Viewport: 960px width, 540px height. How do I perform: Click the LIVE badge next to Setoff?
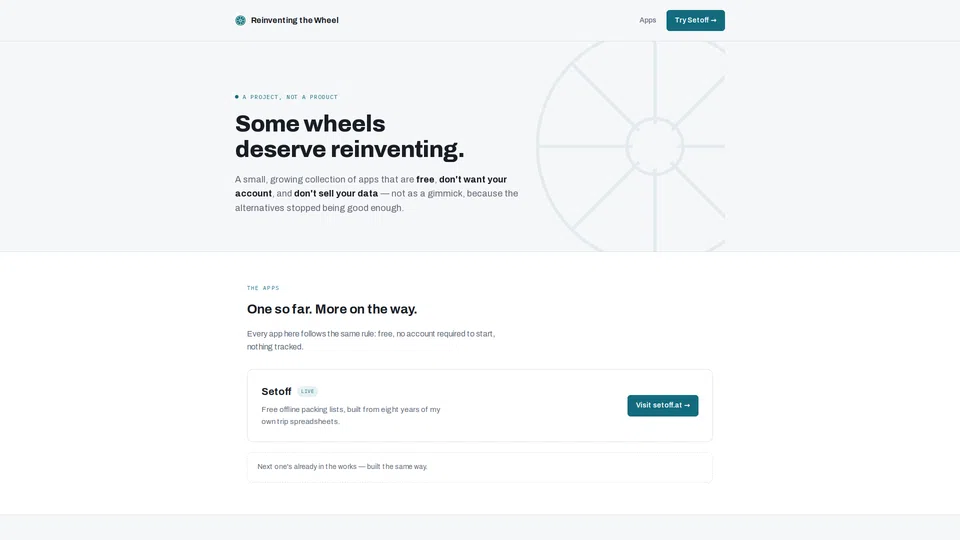pos(307,391)
